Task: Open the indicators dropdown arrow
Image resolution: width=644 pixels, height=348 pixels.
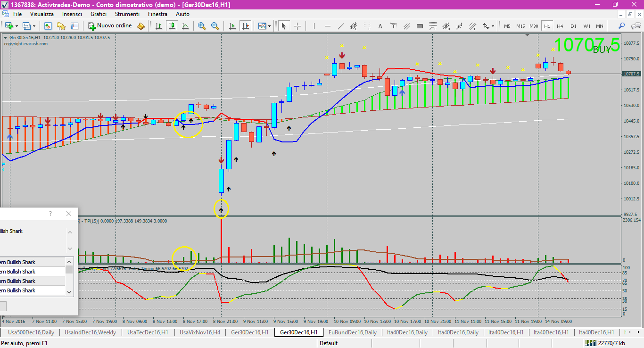Action: pos(270,26)
